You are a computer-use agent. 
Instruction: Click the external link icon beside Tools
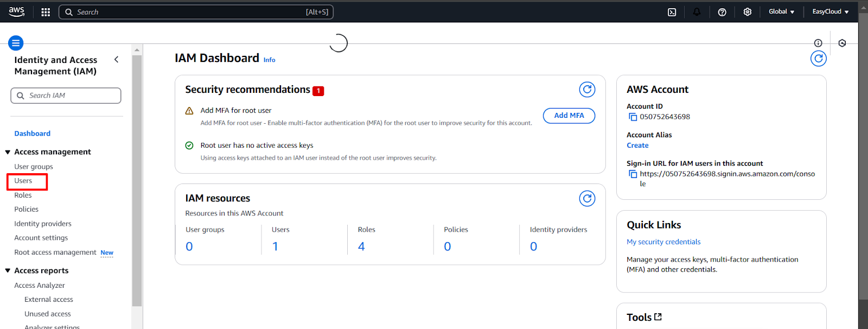coord(658,317)
